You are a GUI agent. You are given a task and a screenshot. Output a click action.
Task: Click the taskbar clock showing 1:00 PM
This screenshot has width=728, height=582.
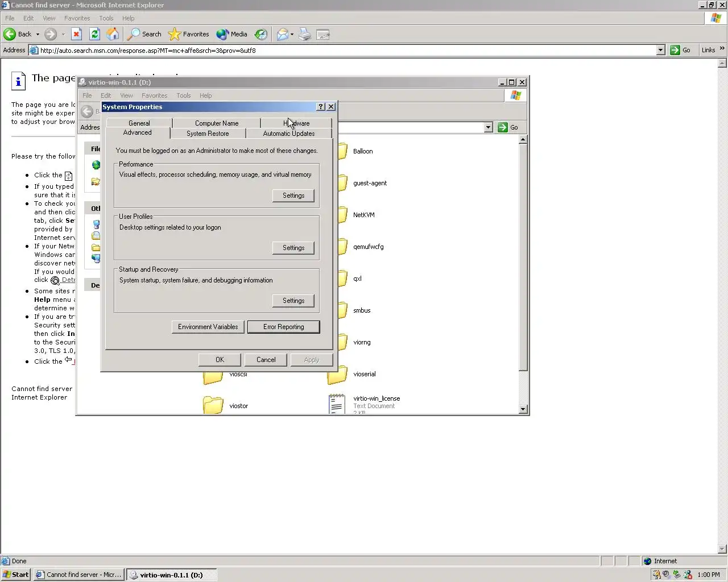pos(709,575)
